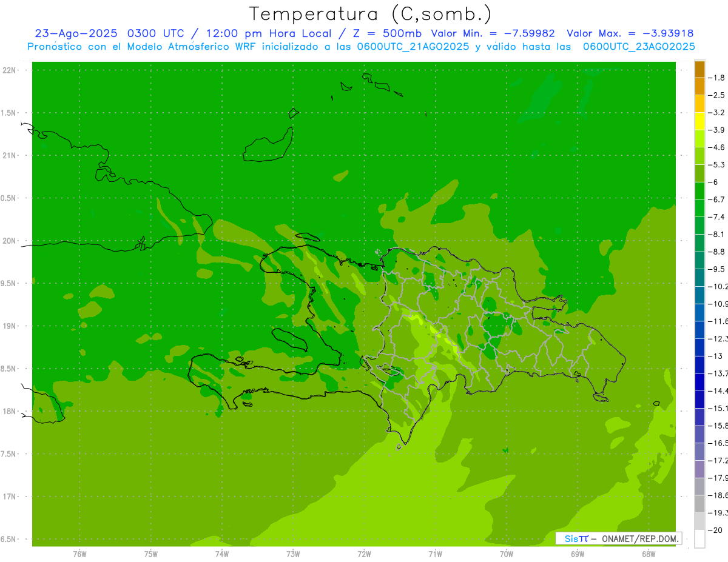Click the orange swatch between -1.8 and -2.5
This screenshot has height=562, width=728.
[x=699, y=87]
